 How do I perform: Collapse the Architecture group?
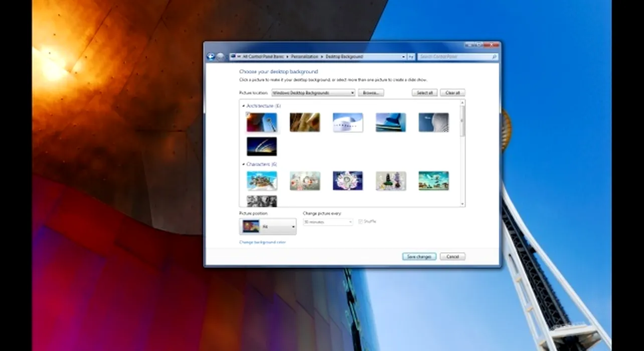tap(244, 106)
